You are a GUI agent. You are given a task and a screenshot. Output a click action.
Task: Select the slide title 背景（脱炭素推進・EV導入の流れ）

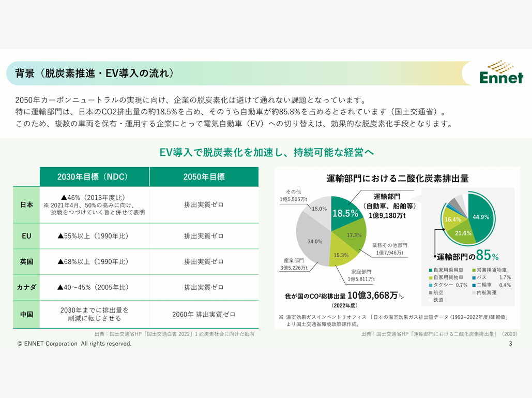tap(94, 73)
